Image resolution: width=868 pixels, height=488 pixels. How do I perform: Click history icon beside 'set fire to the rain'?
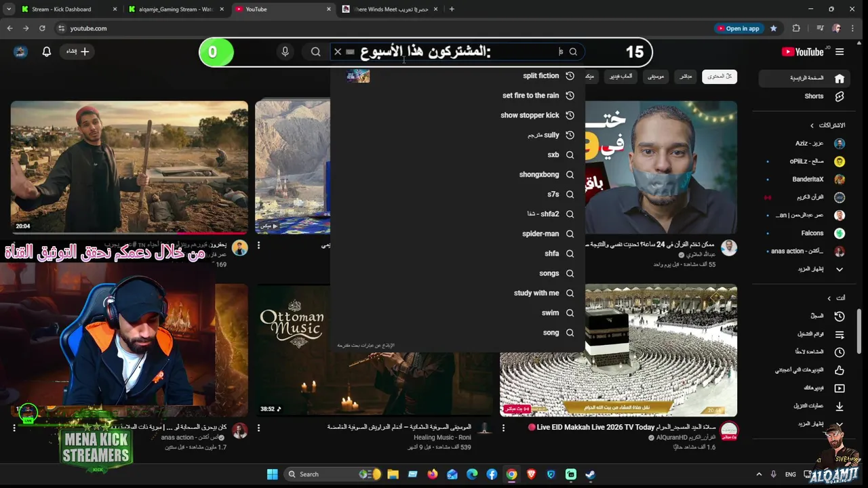pos(570,96)
